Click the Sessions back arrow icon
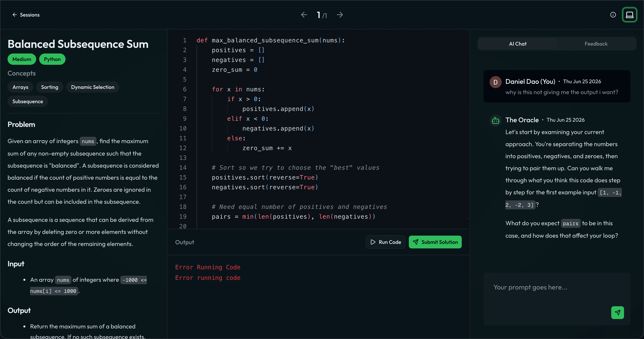Image resolution: width=644 pixels, height=339 pixels. click(x=14, y=15)
